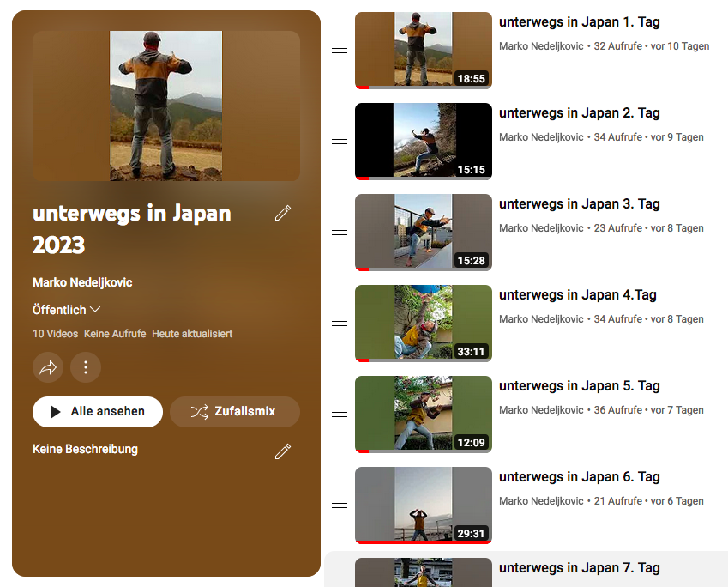Screen dimensions: 728x587
Task: Open title unterwegs in Japan 6. Tag
Action: 580,477
